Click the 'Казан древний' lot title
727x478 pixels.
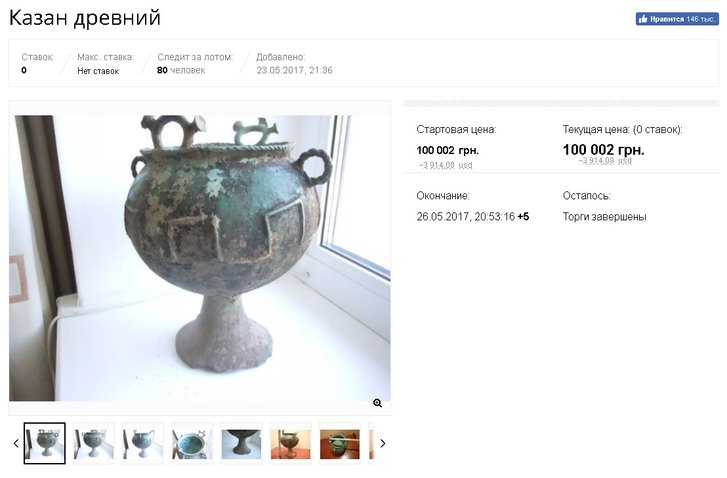(85, 18)
